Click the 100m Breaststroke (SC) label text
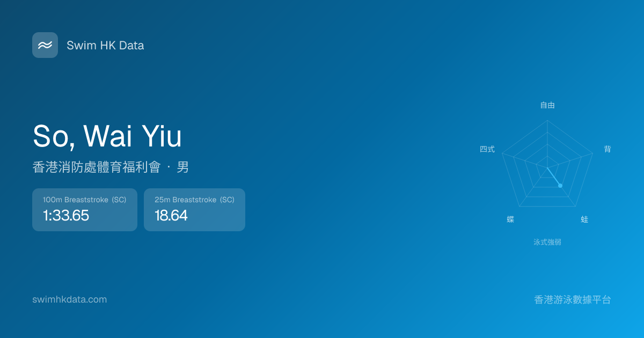This screenshot has height=338, width=644. coord(85,200)
